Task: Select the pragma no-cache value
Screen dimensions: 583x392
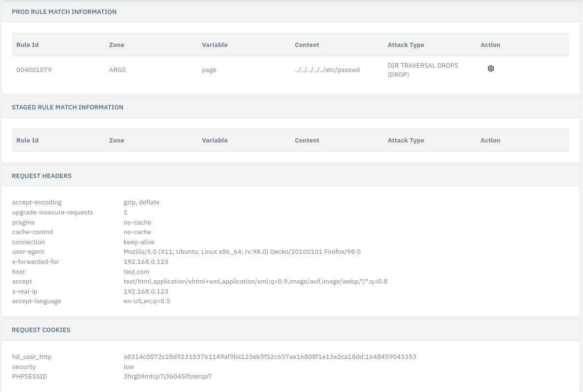Action: pos(137,223)
